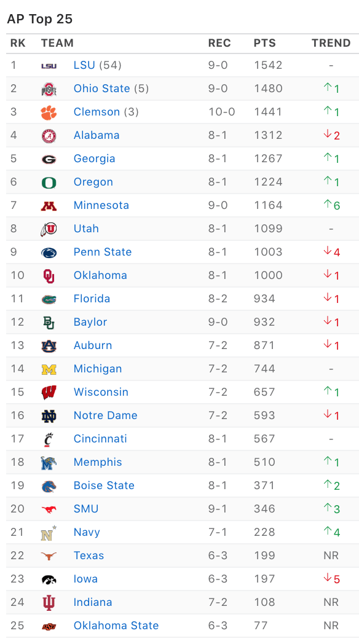359x644 pixels.
Task: Select the Utah team link
Action: tap(86, 229)
